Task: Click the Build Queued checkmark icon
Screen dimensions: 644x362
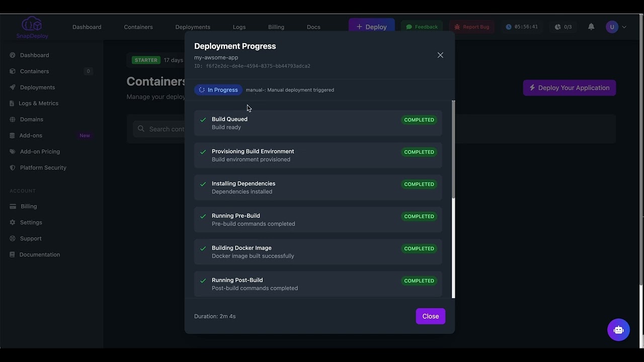Action: tap(203, 120)
